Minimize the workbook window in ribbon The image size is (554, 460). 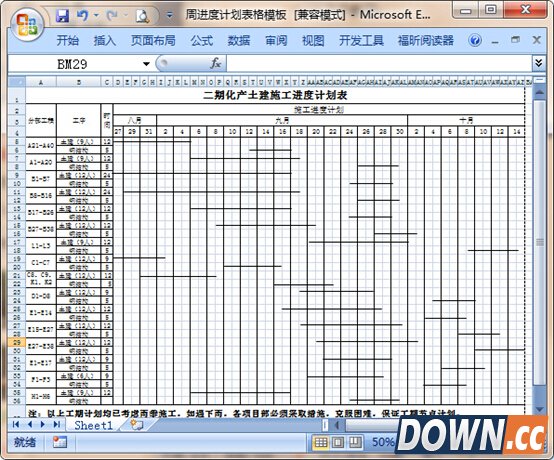click(495, 41)
